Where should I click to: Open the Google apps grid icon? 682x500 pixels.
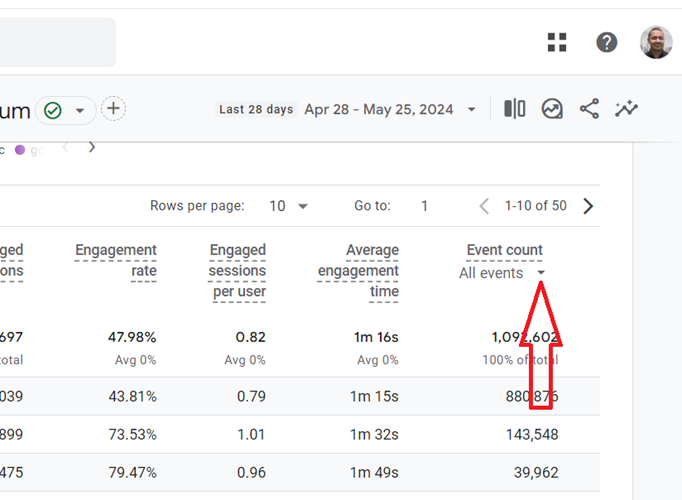coord(557,42)
